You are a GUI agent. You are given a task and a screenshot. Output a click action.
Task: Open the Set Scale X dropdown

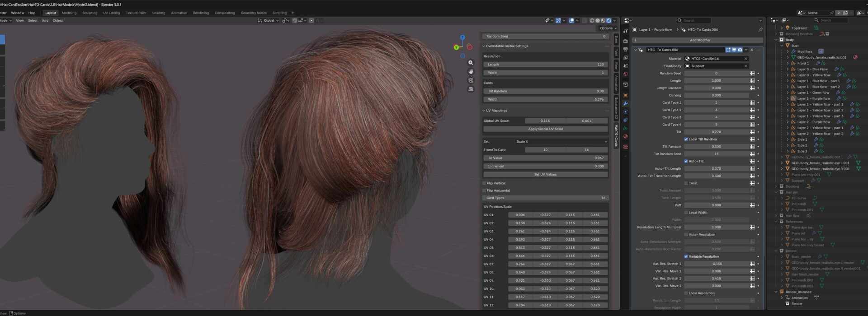click(561, 142)
